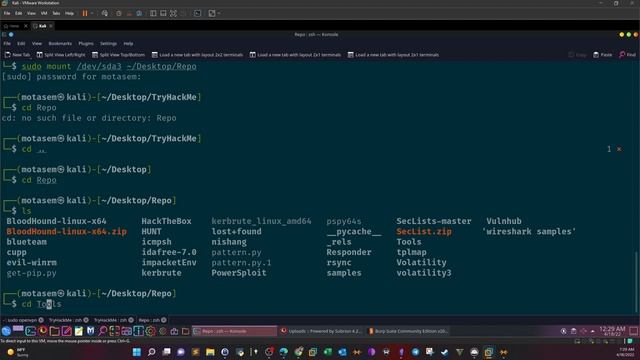The height and width of the screenshot is (360, 640).
Task: Open the text editor pencil icon in Kali panel
Action: [x=67, y=331]
